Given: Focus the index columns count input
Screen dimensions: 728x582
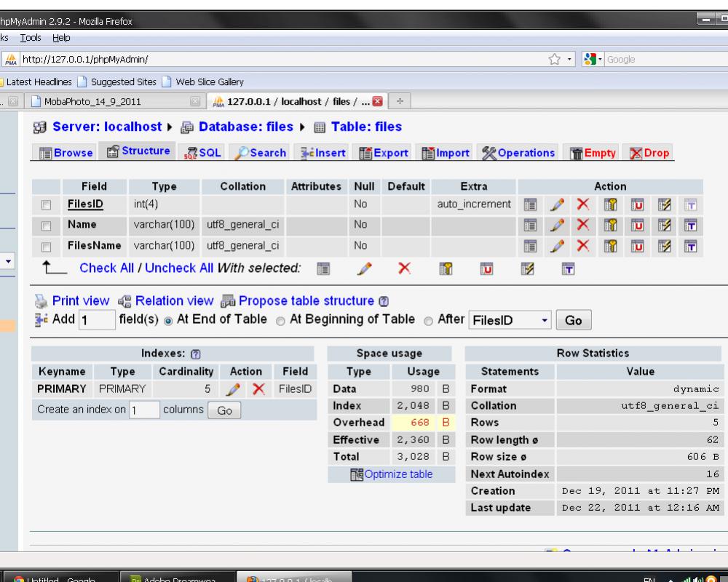Looking at the screenshot, I should (x=144, y=410).
